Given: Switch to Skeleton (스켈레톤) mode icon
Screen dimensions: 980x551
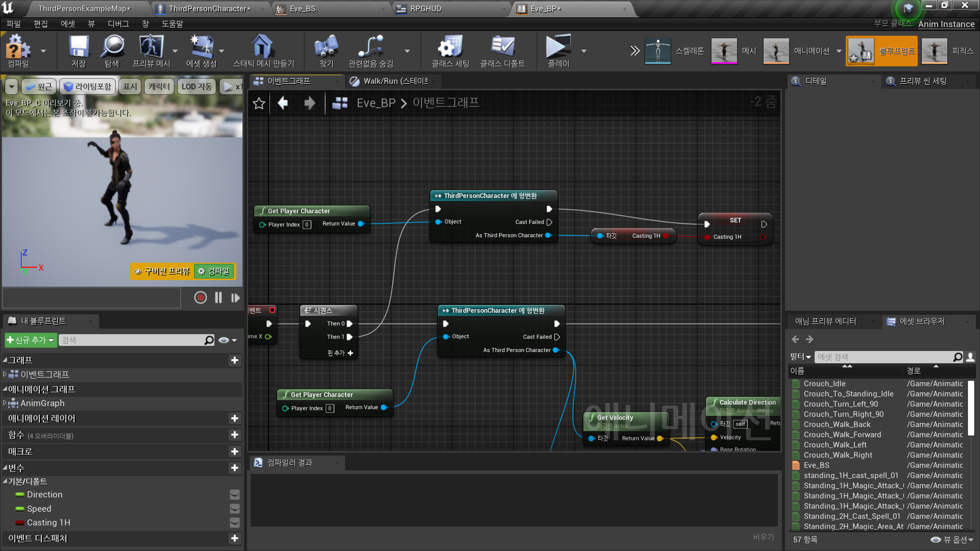Looking at the screenshot, I should pyautogui.click(x=657, y=51).
